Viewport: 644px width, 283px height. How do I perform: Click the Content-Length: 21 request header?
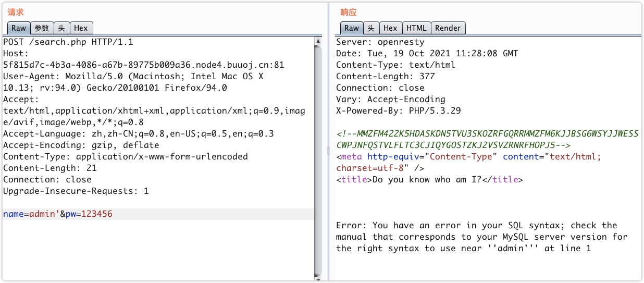coord(49,168)
